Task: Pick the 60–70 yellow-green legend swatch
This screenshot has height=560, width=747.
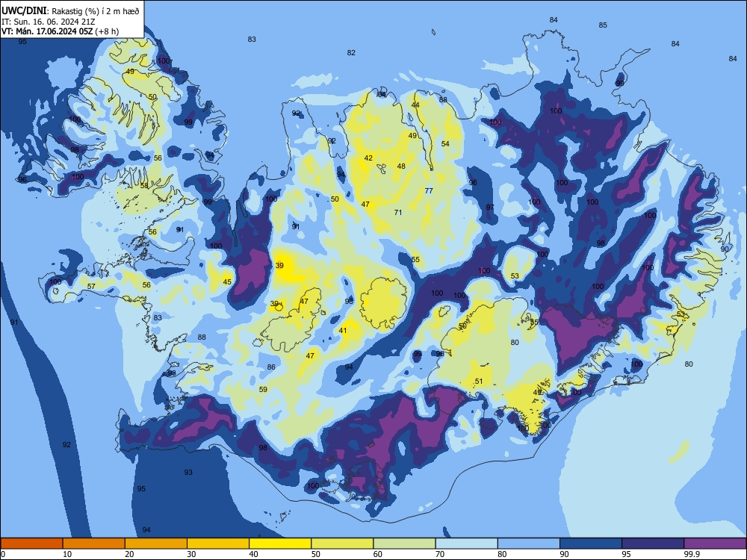Action: (404, 544)
